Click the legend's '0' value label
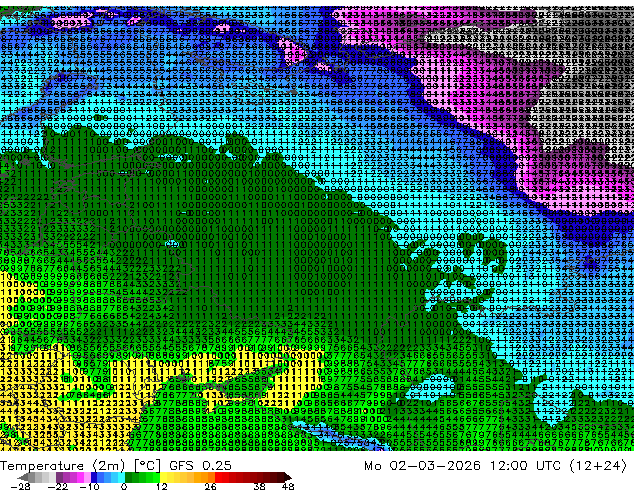Screen dimensions: 634x490 [x=124, y=486]
